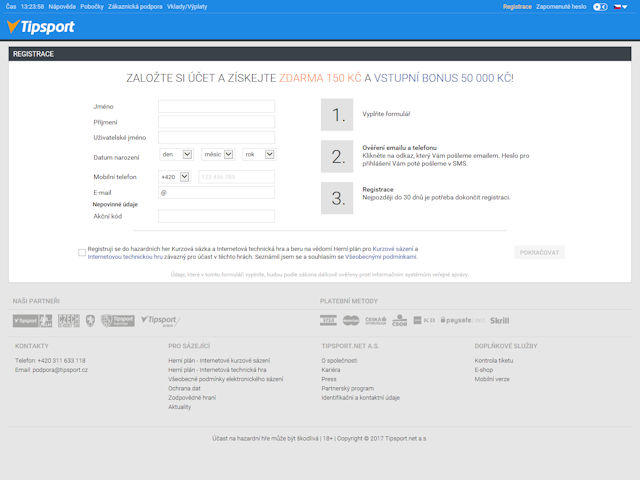Open Identifikační a kontaktní údaje link
This screenshot has height=480, width=640.
click(361, 398)
